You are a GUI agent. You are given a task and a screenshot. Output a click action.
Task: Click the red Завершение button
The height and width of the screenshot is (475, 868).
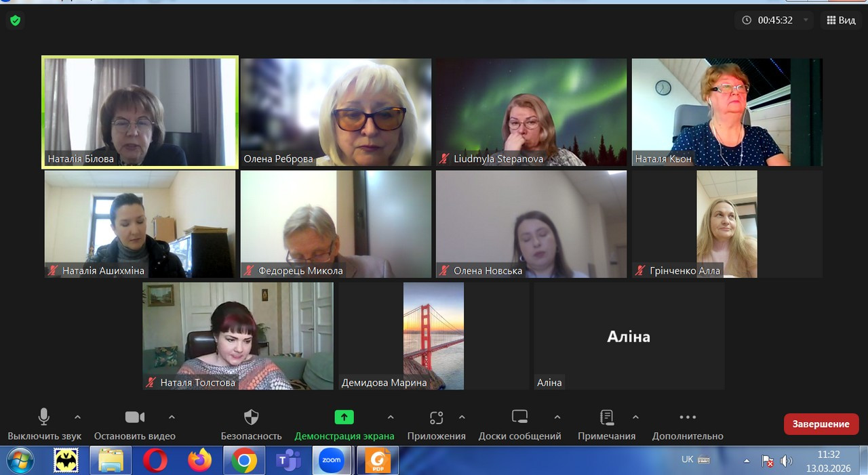tap(821, 424)
